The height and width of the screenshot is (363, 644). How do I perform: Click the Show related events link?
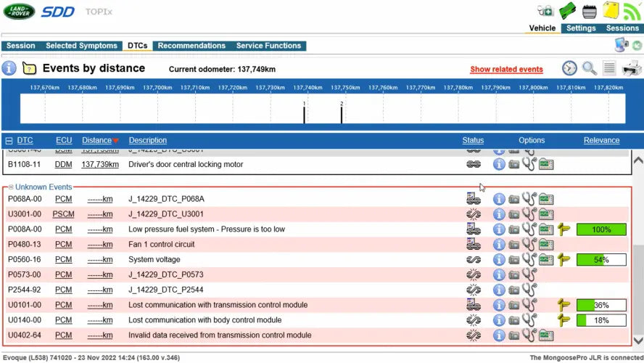506,70
